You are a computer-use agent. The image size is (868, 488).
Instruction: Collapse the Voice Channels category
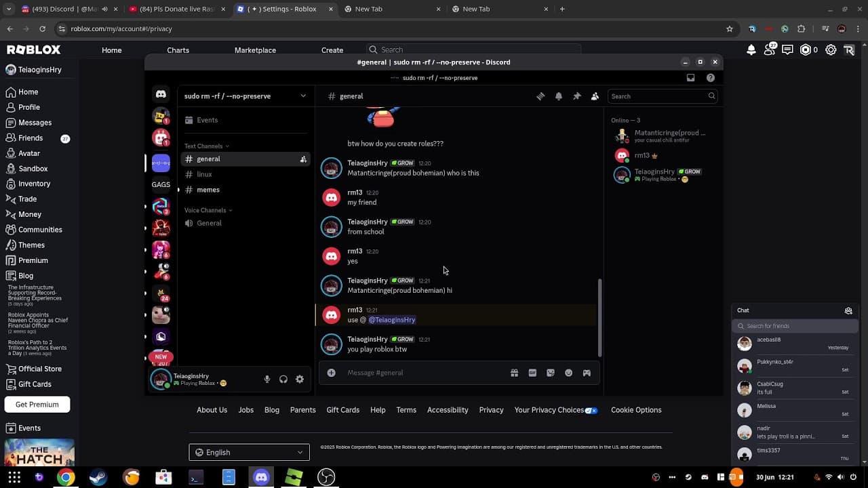pos(208,211)
